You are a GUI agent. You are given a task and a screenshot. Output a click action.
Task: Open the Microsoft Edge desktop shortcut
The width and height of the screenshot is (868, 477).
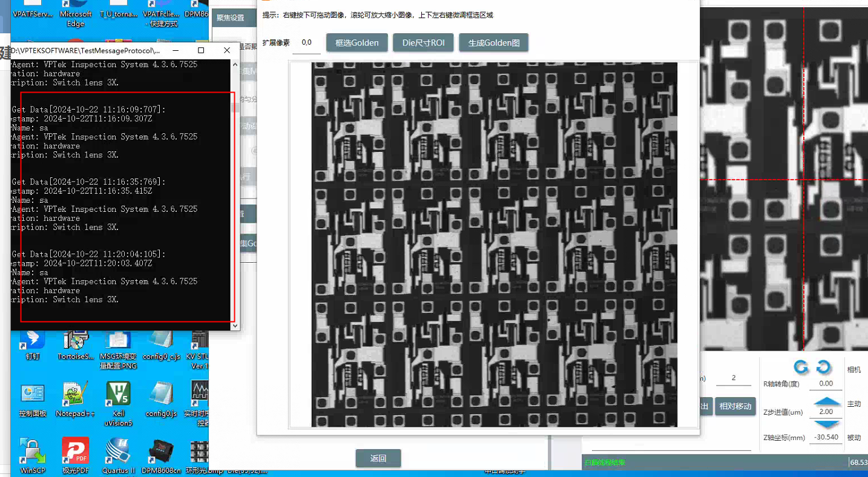point(76,14)
